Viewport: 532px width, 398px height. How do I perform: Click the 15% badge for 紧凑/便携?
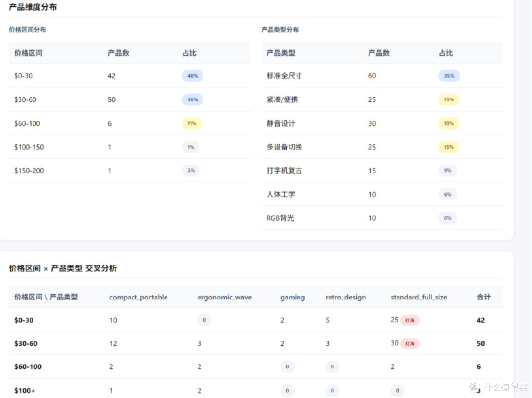[449, 100]
